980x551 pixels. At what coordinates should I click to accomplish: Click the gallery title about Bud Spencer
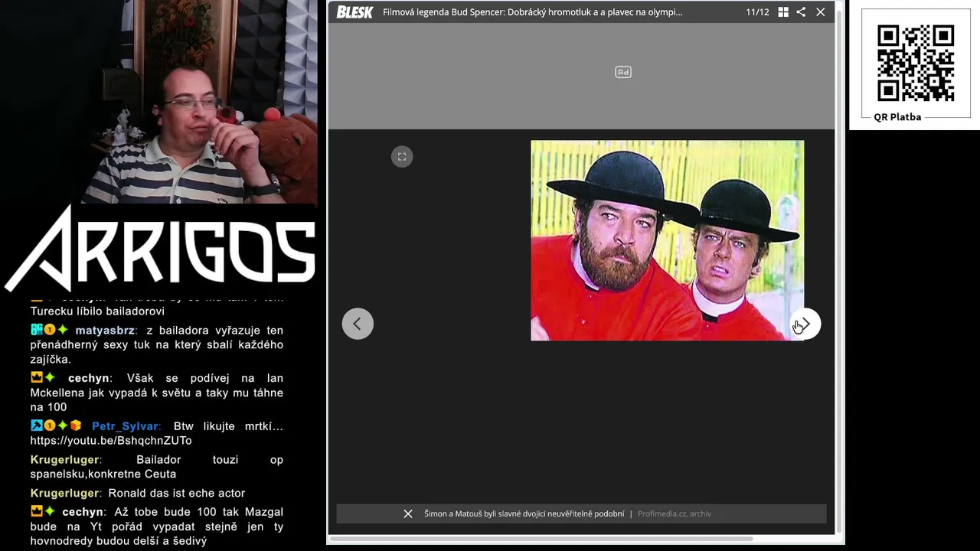click(532, 12)
